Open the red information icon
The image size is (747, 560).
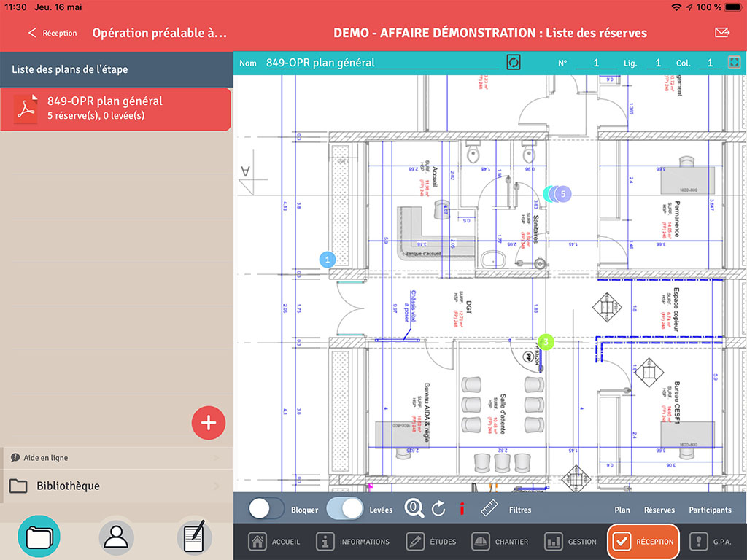[462, 508]
